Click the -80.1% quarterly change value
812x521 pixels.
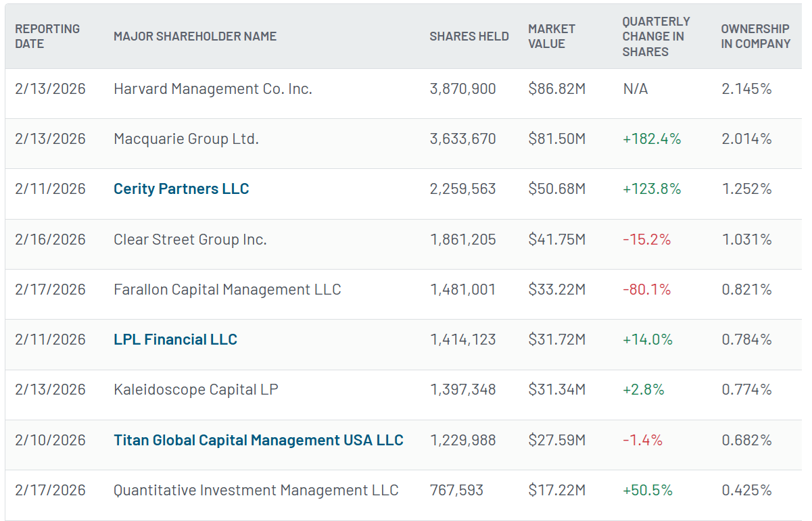[646, 289]
